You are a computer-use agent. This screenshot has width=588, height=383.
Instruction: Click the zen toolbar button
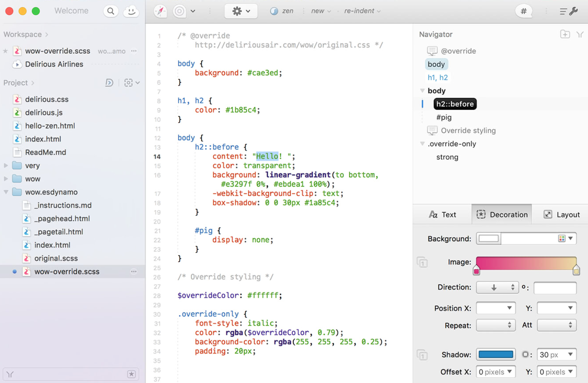[282, 11]
